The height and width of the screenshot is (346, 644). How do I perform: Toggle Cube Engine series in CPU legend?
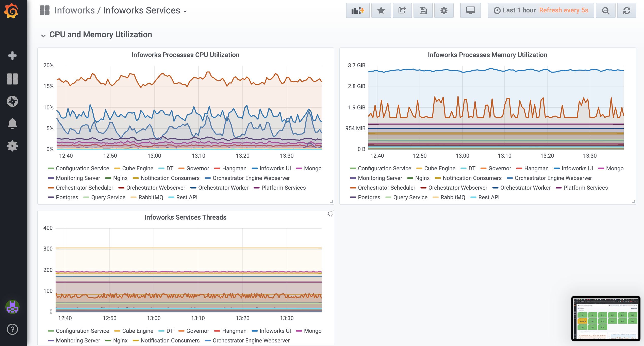click(138, 169)
